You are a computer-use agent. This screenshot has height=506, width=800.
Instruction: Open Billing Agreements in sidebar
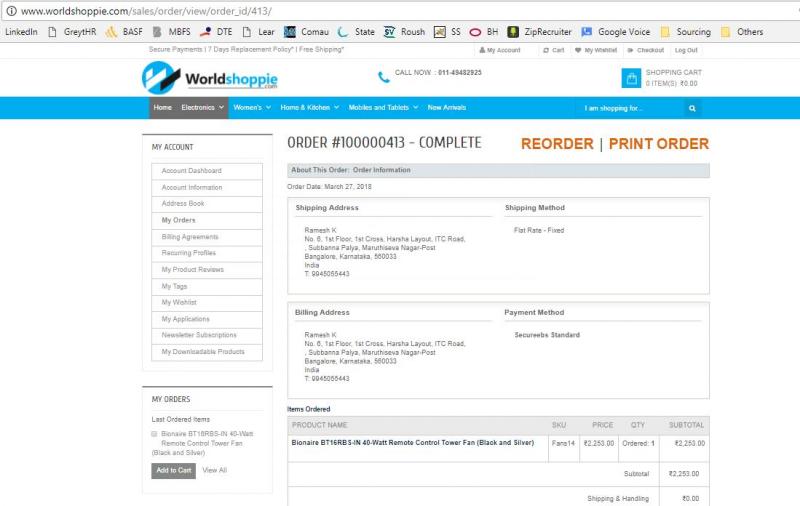tap(207, 237)
